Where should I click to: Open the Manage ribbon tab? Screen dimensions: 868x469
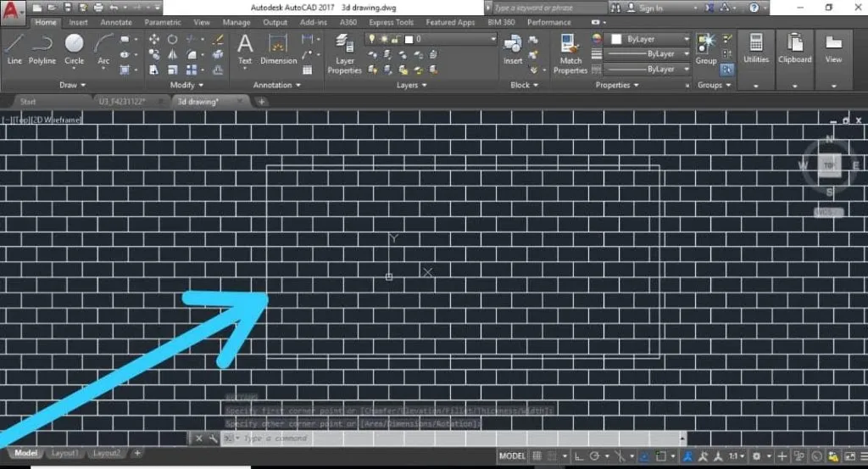click(x=236, y=22)
